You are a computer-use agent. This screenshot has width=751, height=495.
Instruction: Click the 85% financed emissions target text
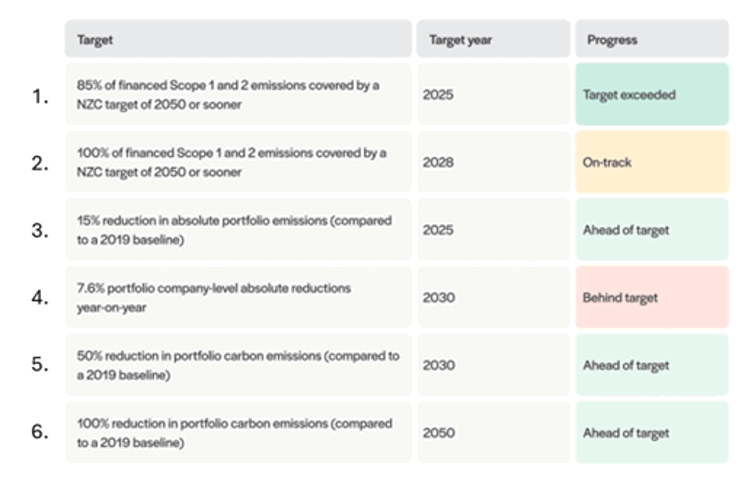click(228, 95)
